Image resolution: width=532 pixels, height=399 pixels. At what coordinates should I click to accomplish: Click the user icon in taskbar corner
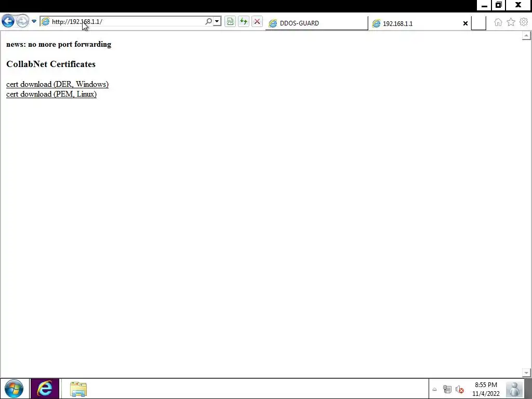(x=515, y=389)
